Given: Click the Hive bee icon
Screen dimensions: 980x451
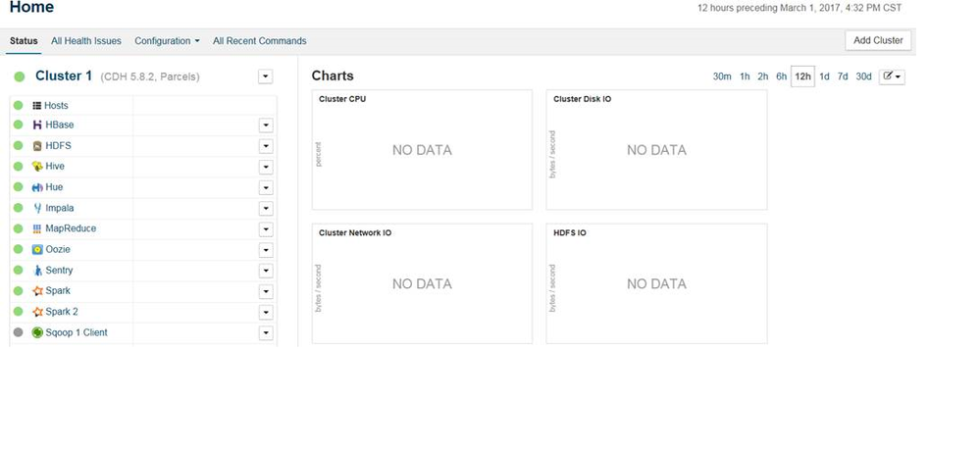Looking at the screenshot, I should tap(37, 166).
